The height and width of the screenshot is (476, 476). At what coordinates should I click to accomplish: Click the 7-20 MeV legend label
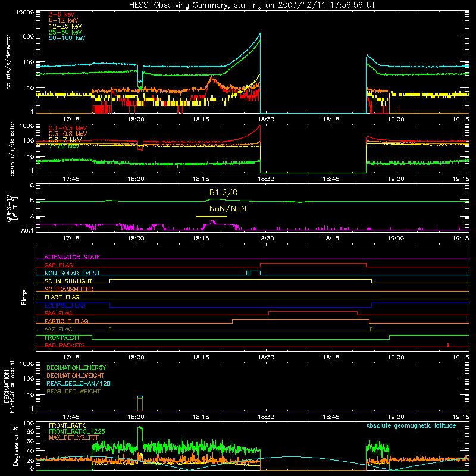tap(64, 146)
